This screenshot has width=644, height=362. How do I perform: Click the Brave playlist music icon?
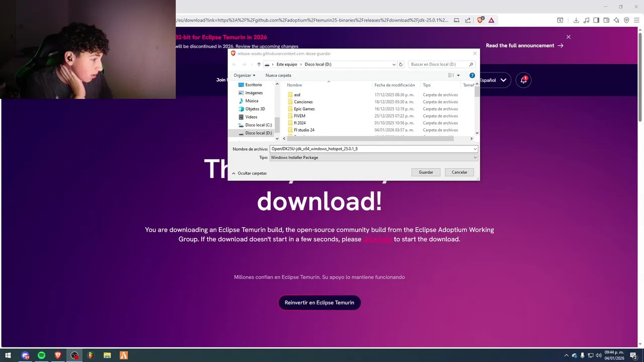click(x=586, y=20)
